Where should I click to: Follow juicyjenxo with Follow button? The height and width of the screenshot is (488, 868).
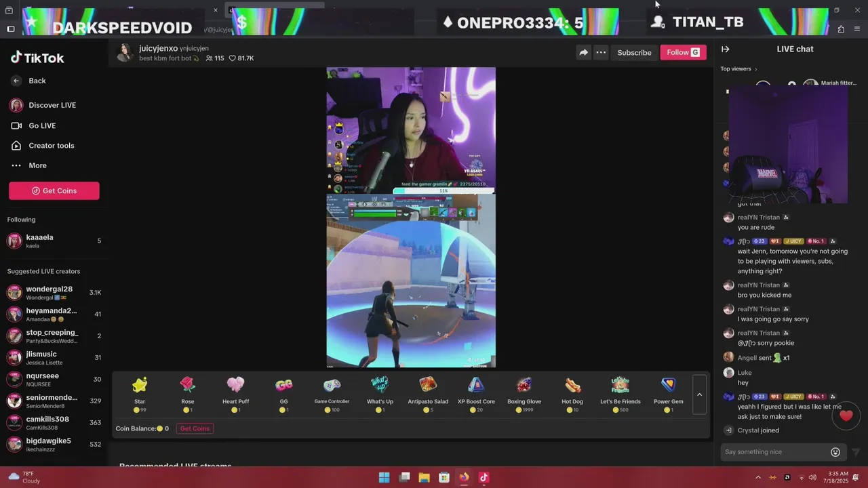(x=683, y=52)
